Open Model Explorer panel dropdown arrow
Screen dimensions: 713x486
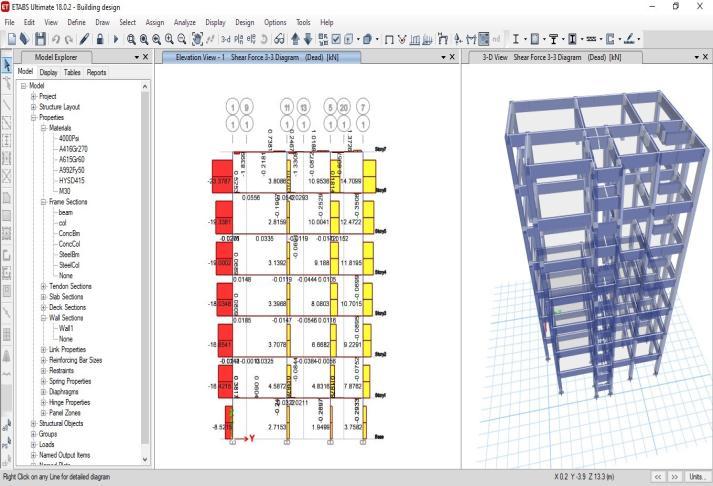click(x=136, y=57)
